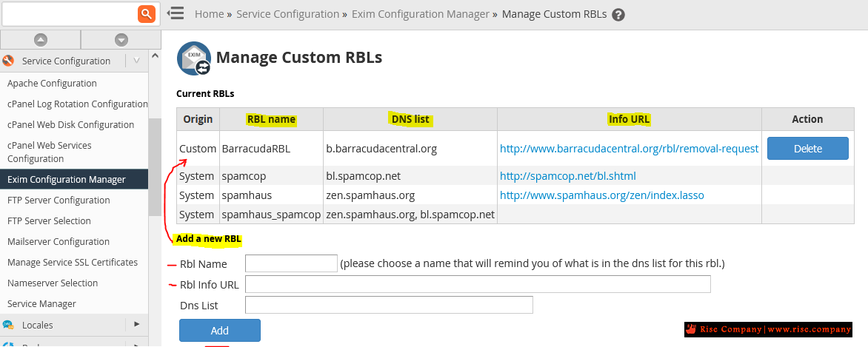Expand the Locales section arrow
Image resolution: width=868 pixels, height=347 pixels.
137,324
